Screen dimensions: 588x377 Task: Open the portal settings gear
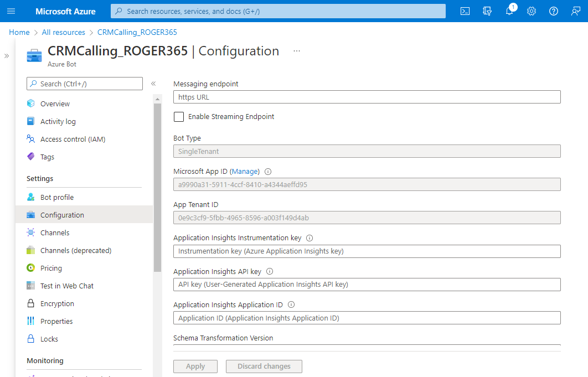click(x=532, y=11)
